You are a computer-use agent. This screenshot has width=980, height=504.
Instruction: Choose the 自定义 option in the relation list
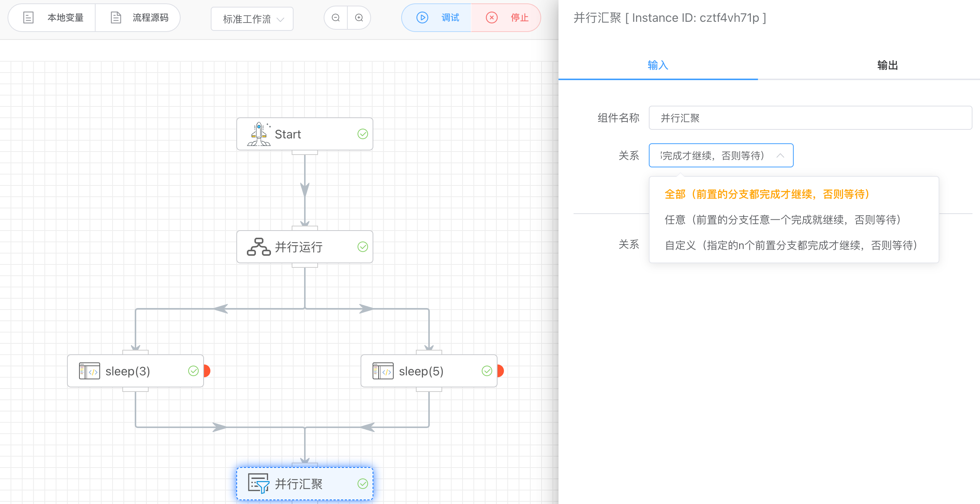[x=791, y=245]
